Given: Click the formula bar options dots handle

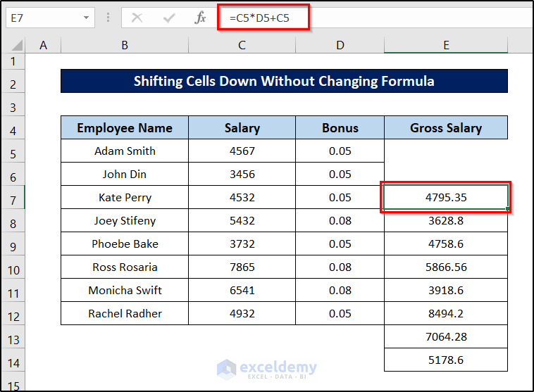Looking at the screenshot, I should tap(108, 18).
